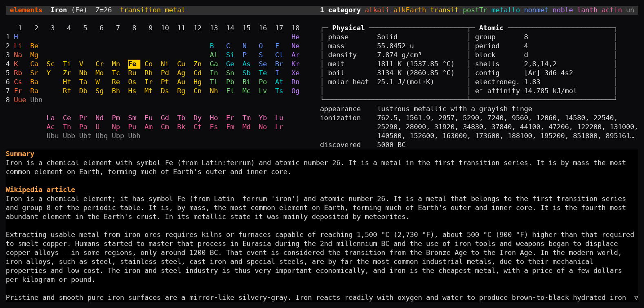Toggle the noble category filter
Screen dimensions: 644x308
563,10
